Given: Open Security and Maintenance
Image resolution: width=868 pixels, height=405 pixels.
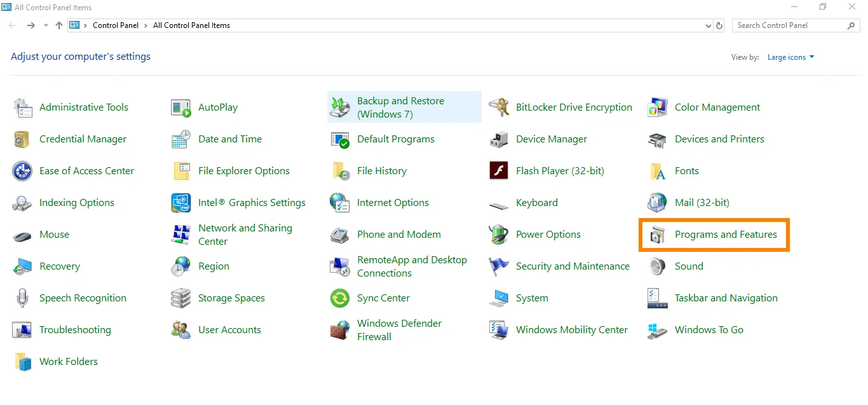Looking at the screenshot, I should click(560, 266).
